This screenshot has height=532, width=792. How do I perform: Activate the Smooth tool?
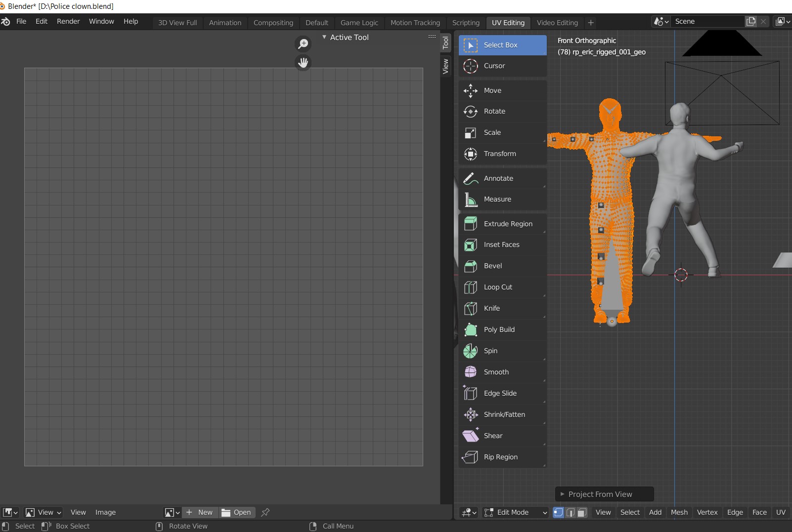pos(502,372)
